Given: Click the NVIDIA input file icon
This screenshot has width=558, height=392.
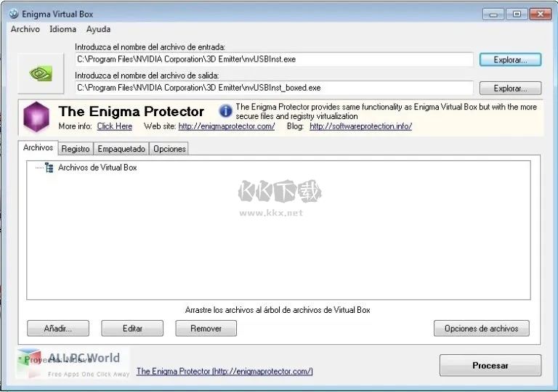Looking at the screenshot, I should point(41,73).
